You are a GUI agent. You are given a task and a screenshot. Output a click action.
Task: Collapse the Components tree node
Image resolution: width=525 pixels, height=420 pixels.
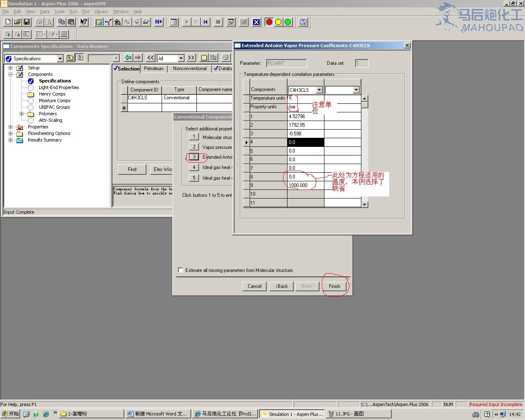[x=10, y=74]
